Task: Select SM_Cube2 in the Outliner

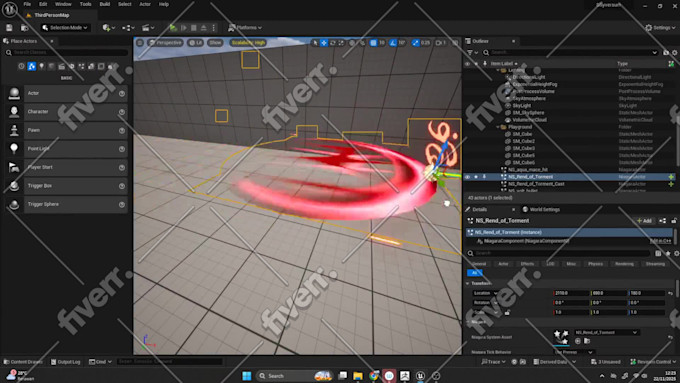Action: click(x=523, y=141)
